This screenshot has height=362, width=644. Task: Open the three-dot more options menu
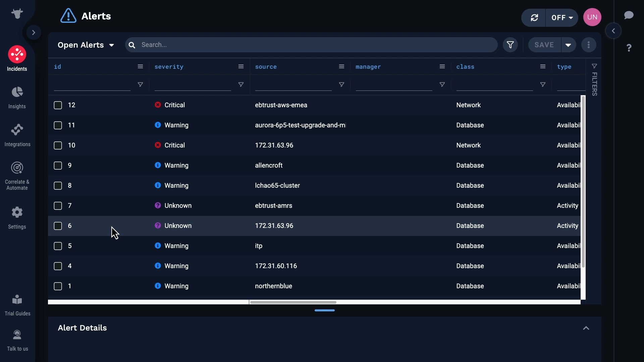[x=589, y=45]
